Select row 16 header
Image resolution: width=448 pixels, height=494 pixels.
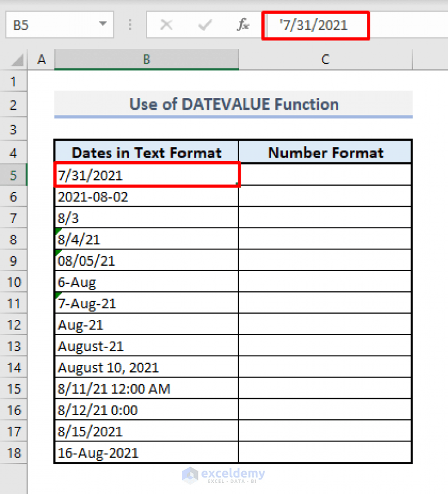point(13,410)
